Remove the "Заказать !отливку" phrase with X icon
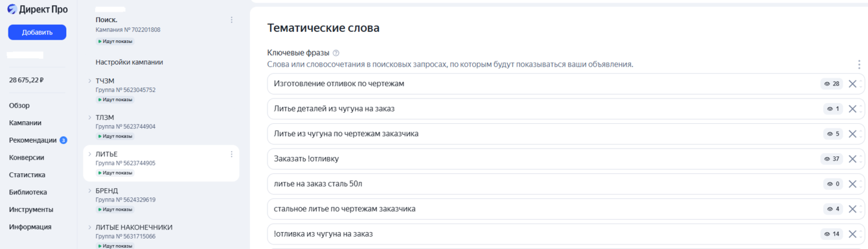Screen dimensions: 868x249 point(852,159)
